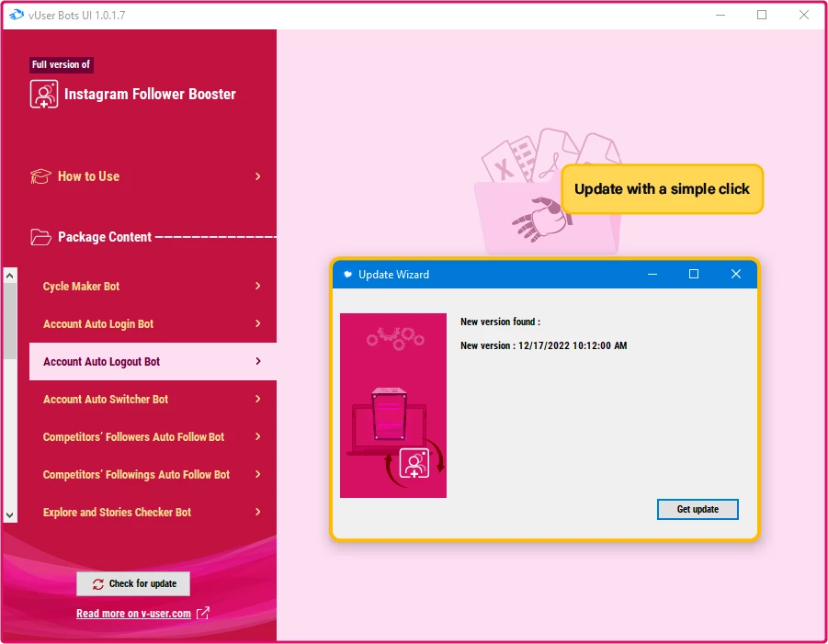The height and width of the screenshot is (644, 828).
Task: Click the Instagram Follower Booster title text
Action: pyautogui.click(x=150, y=94)
